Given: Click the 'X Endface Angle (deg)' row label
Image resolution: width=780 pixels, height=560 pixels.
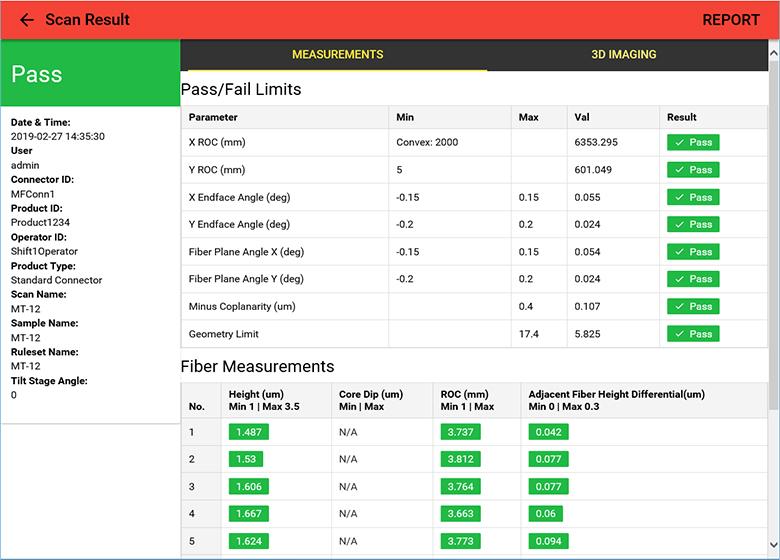Looking at the screenshot, I should [x=239, y=197].
